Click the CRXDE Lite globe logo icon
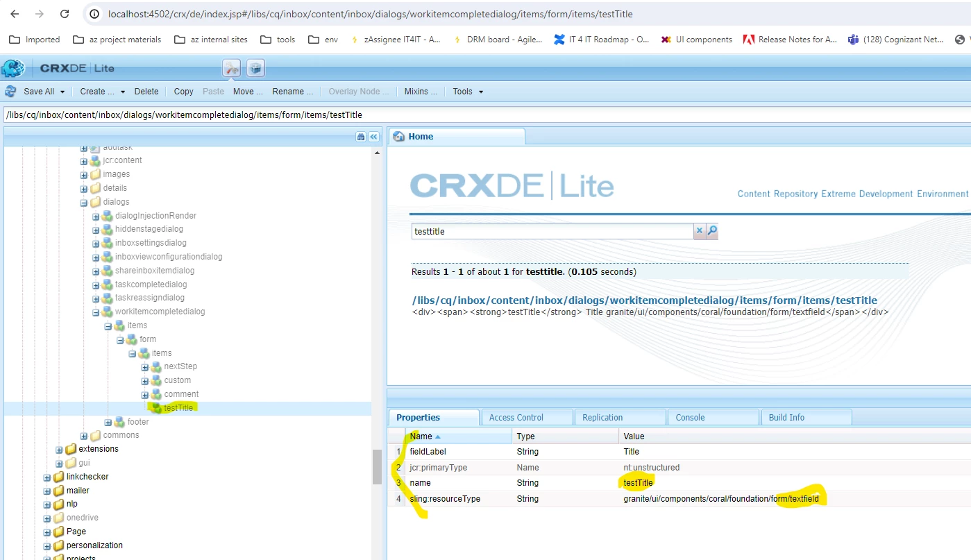Viewport: 971px width, 560px height. point(13,68)
